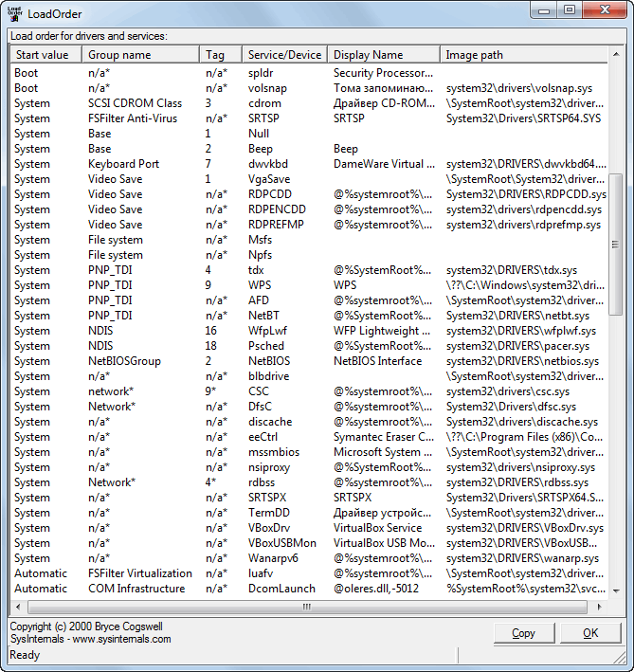
Task: Click the SRTSP64.SYS image path
Action: 523,118
